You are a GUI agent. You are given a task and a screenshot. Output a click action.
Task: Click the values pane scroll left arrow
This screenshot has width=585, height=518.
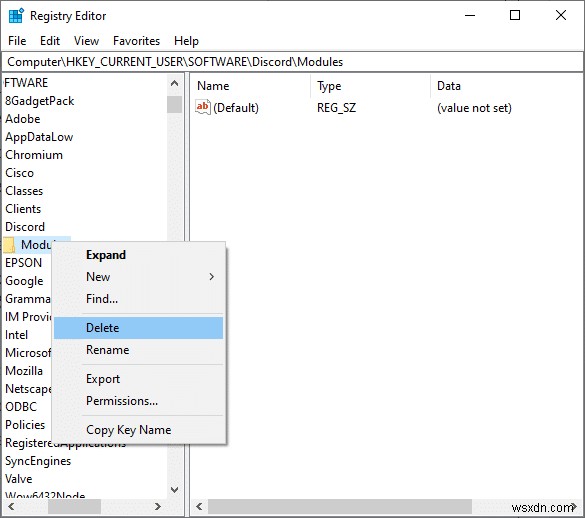(200, 506)
